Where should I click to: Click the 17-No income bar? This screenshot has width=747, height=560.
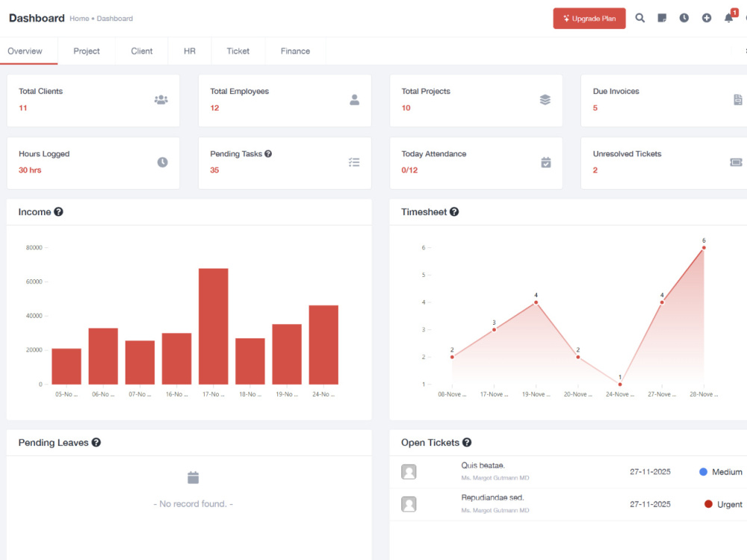[x=214, y=326]
